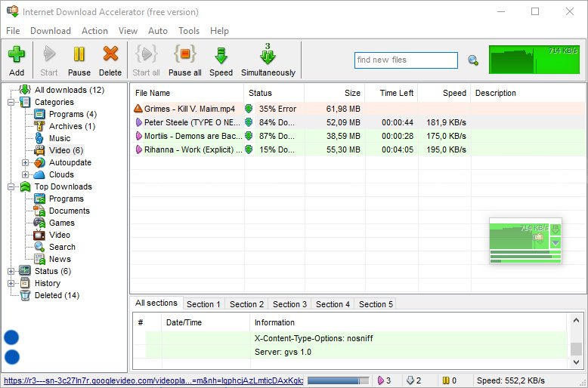
Task: Collapse the Categories tree node
Action: point(11,102)
